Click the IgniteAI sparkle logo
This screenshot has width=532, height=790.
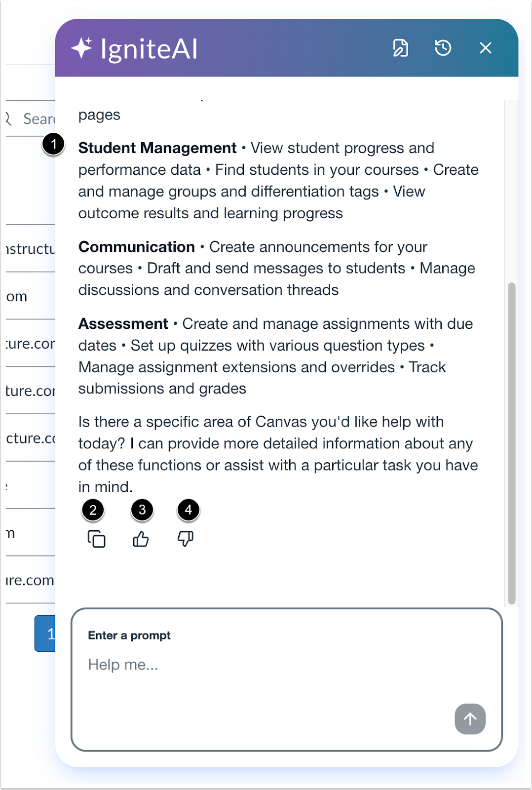(x=83, y=48)
